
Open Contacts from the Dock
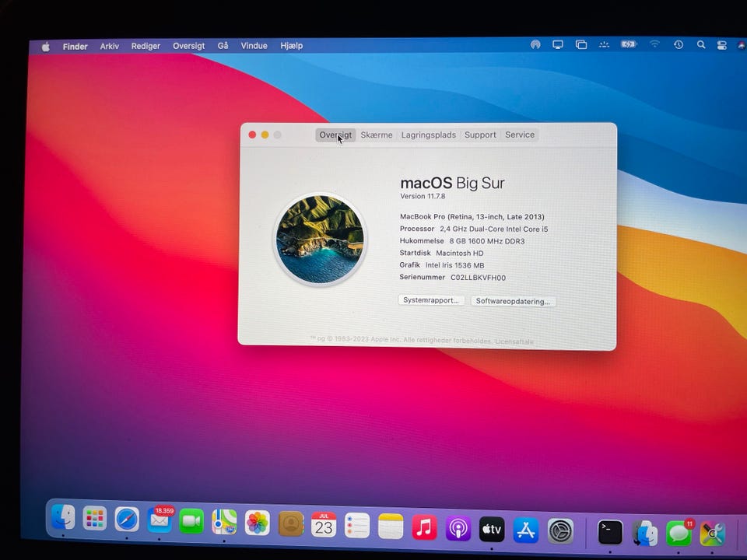pos(290,523)
